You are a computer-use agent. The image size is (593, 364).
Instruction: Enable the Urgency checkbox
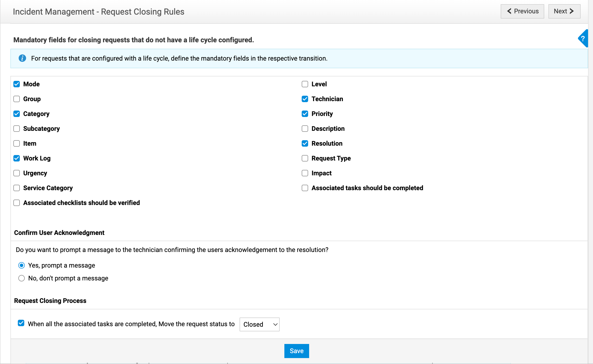click(17, 173)
